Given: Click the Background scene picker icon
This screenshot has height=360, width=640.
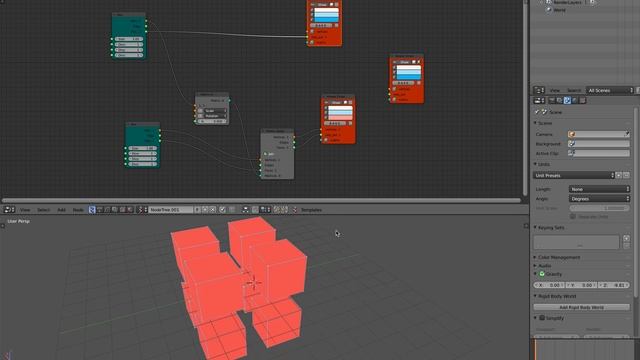Looking at the screenshot, I should click(571, 144).
